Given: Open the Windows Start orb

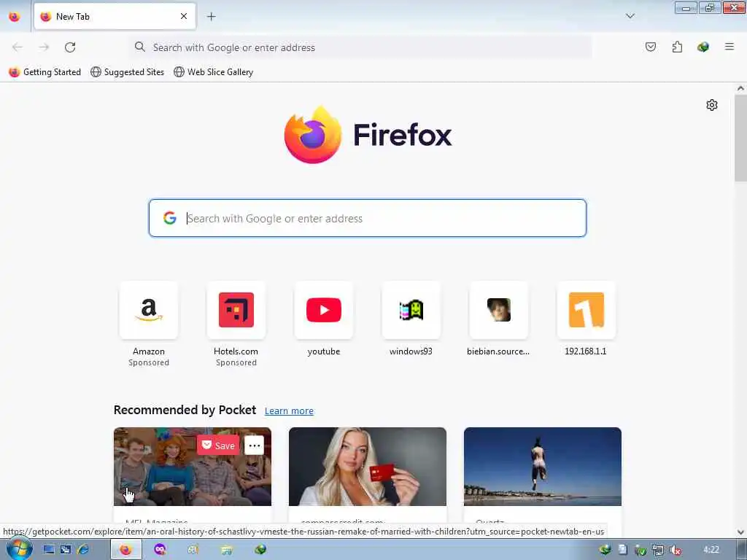Looking at the screenshot, I should 18,548.
